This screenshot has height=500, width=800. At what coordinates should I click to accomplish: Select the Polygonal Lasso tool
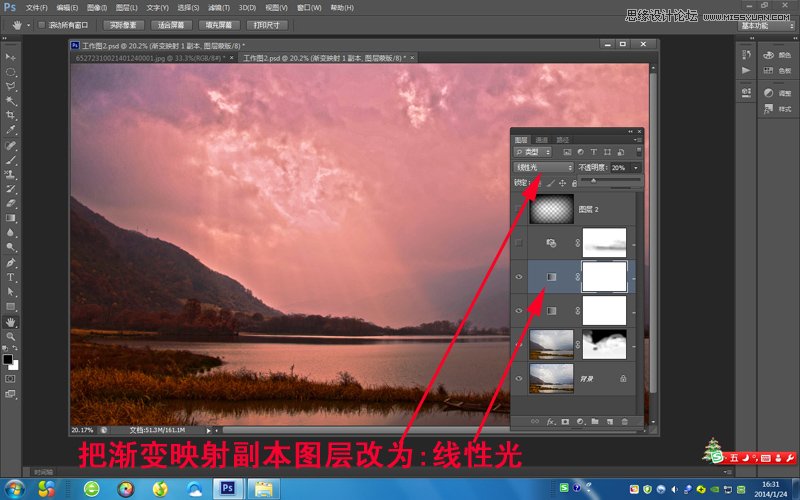pos(10,86)
